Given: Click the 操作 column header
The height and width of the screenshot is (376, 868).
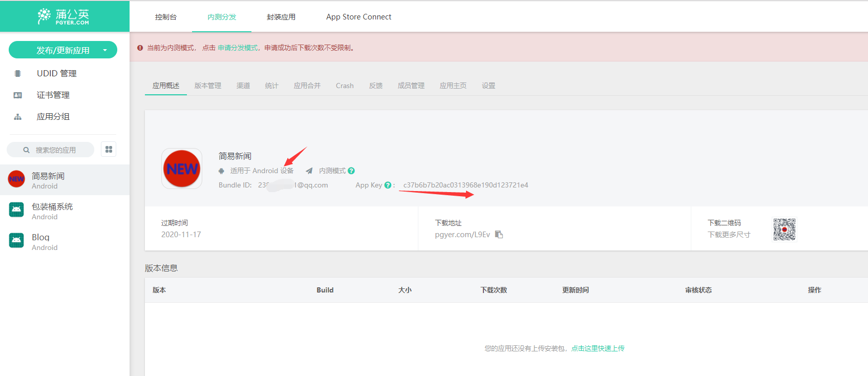Looking at the screenshot, I should pos(815,290).
